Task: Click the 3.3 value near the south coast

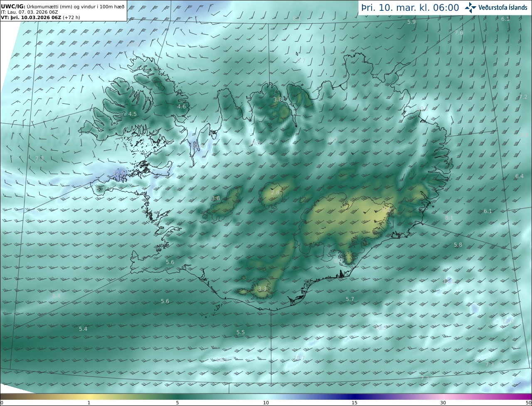Action: pyautogui.click(x=262, y=289)
